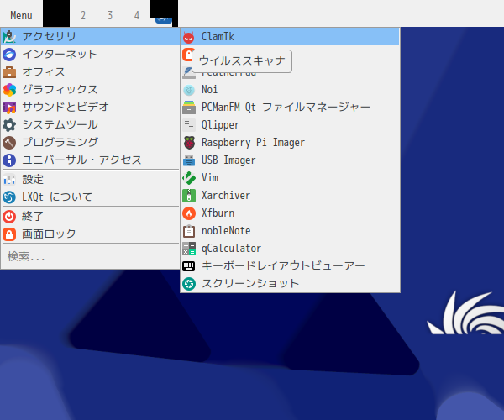Viewport: 504px width, 420px height.
Task: Open ユニバーサル・アクセス submenu
Action: coord(90,160)
